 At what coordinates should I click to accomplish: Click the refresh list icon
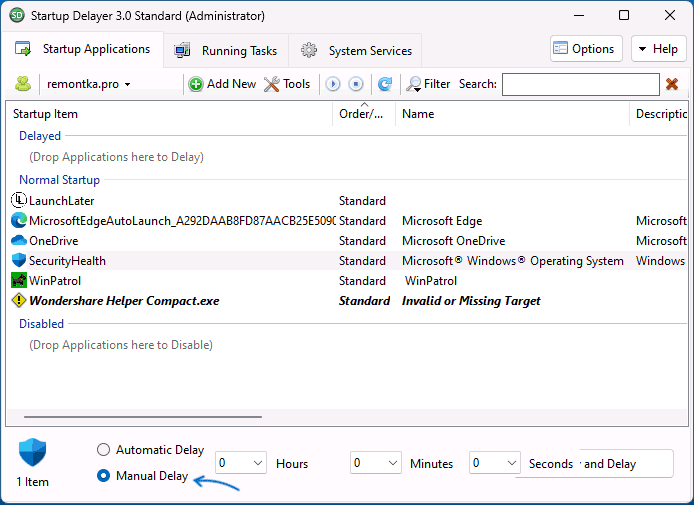384,84
